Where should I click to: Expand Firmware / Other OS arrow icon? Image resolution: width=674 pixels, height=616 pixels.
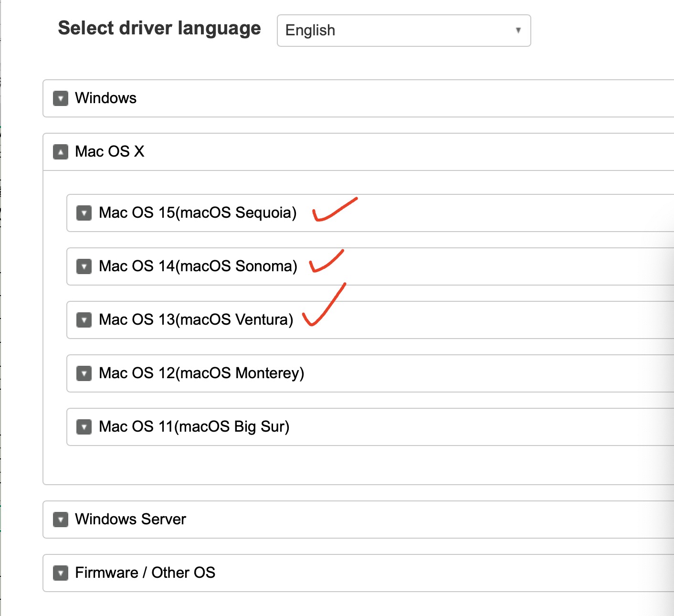click(61, 573)
